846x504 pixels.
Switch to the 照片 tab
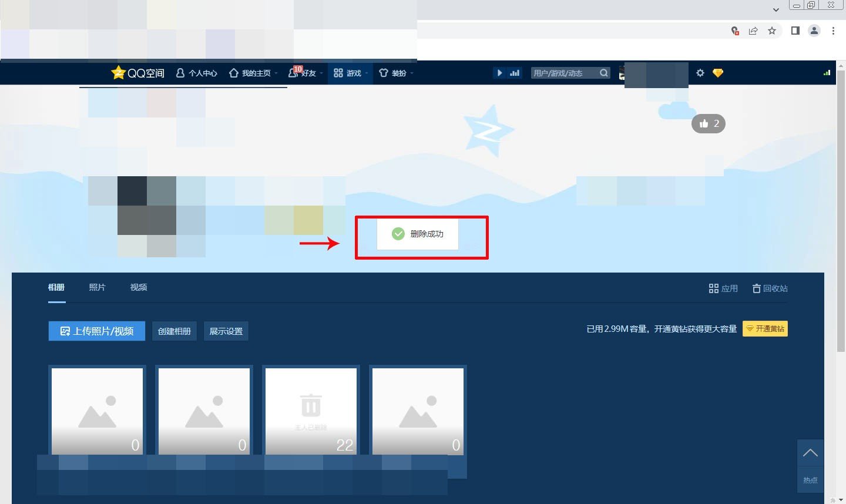[97, 287]
